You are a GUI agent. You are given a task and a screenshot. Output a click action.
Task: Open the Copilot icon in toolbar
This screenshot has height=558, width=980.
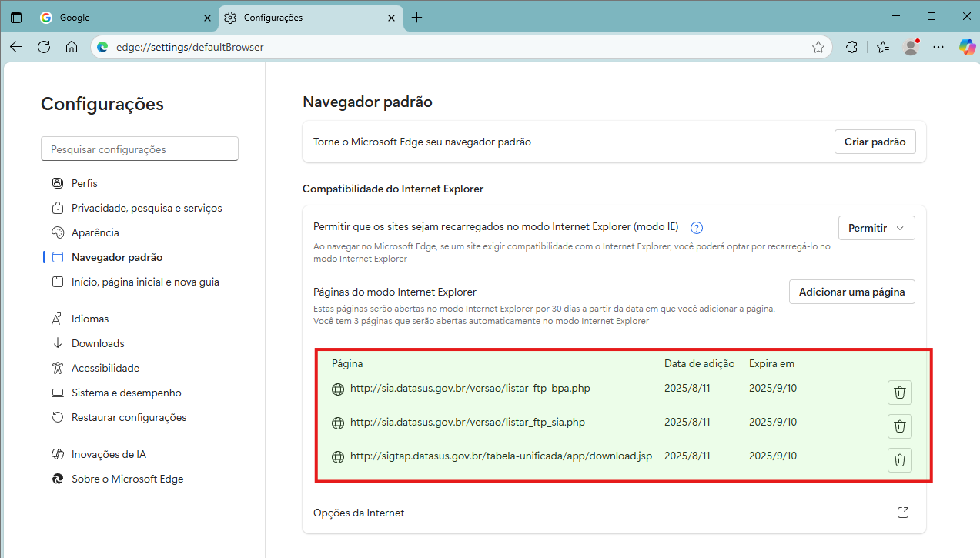click(x=966, y=47)
